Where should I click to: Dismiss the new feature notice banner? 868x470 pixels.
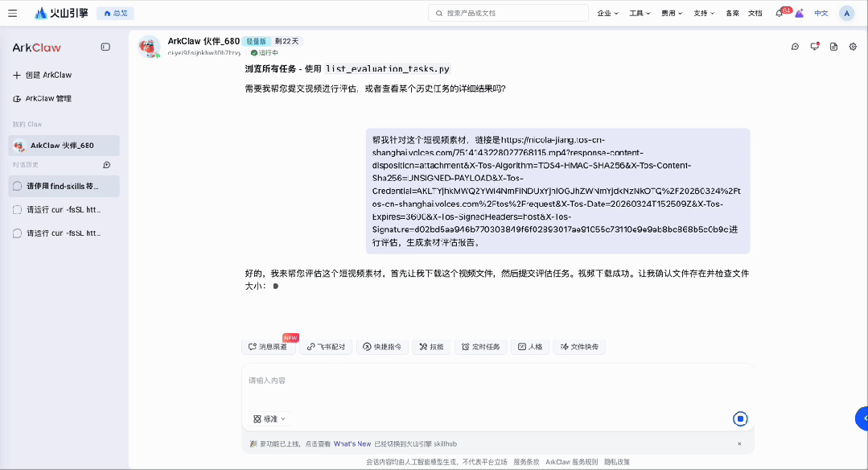[x=739, y=444]
